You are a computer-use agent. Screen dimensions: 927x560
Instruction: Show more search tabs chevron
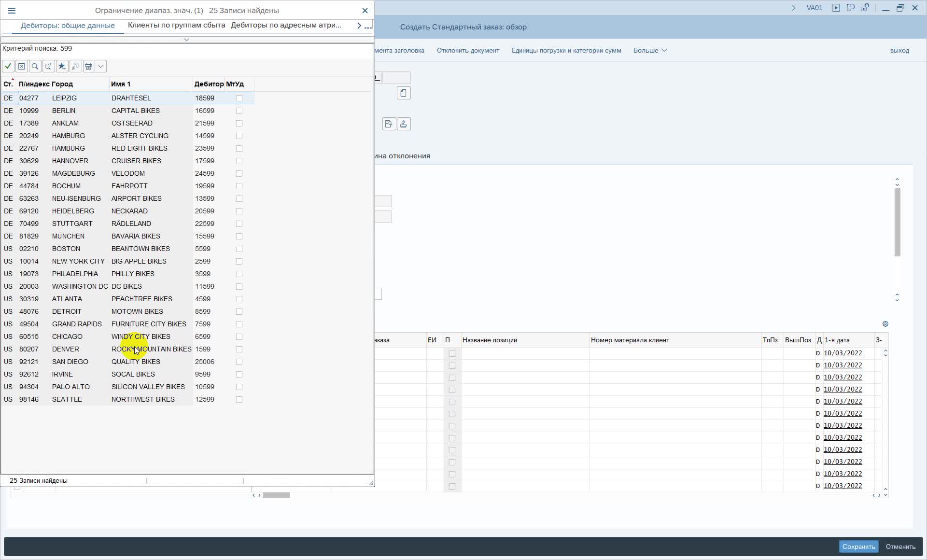[359, 26]
